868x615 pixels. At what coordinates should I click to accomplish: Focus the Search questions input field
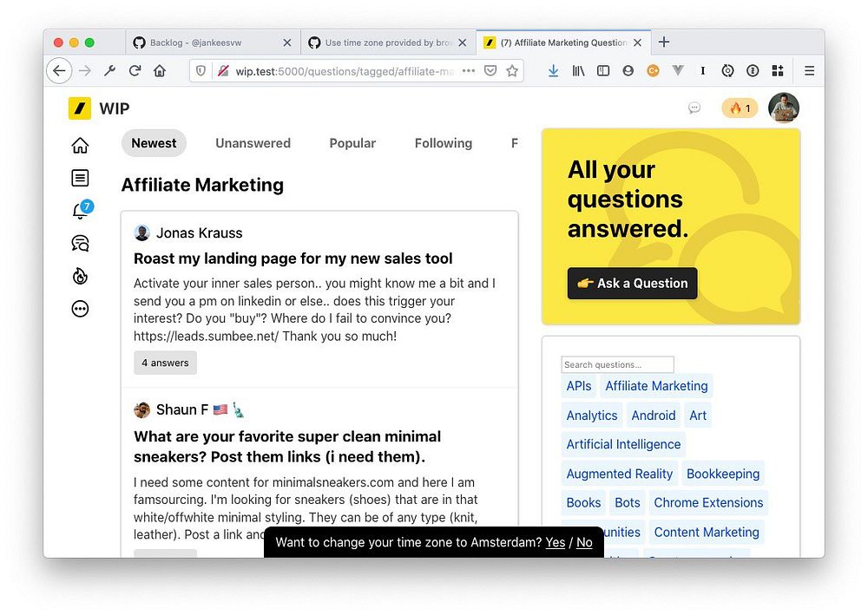[616, 364]
